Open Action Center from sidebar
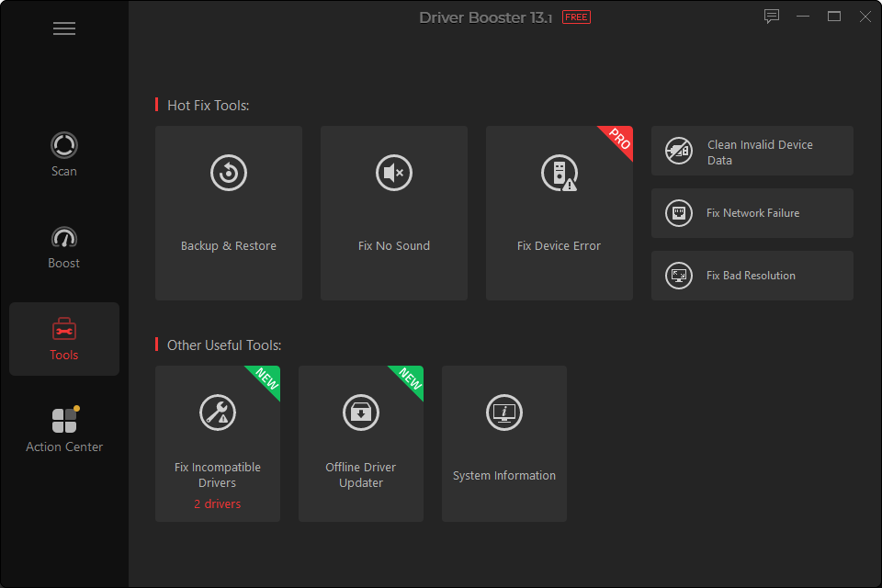Image resolution: width=882 pixels, height=588 pixels. (x=64, y=421)
